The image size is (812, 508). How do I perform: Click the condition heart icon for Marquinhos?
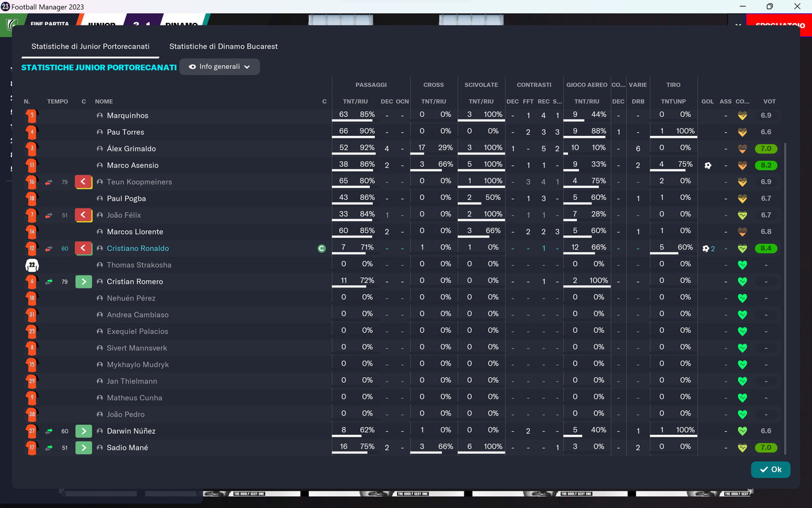(741, 116)
